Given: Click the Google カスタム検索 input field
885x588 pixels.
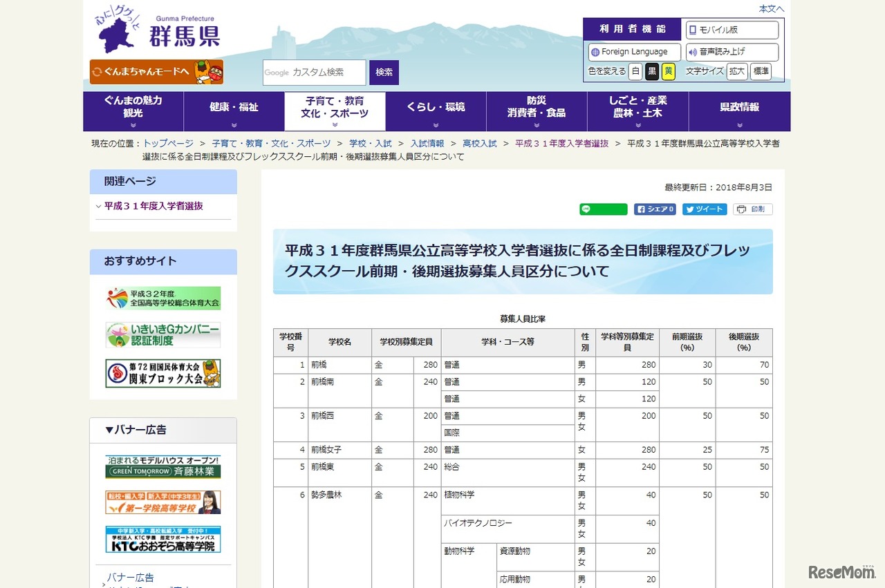Looking at the screenshot, I should tap(314, 72).
